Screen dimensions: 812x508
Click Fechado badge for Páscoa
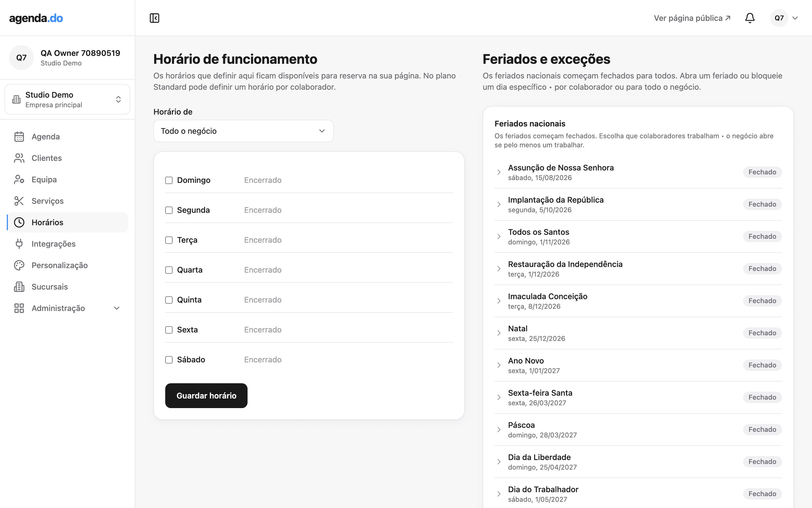(x=762, y=430)
